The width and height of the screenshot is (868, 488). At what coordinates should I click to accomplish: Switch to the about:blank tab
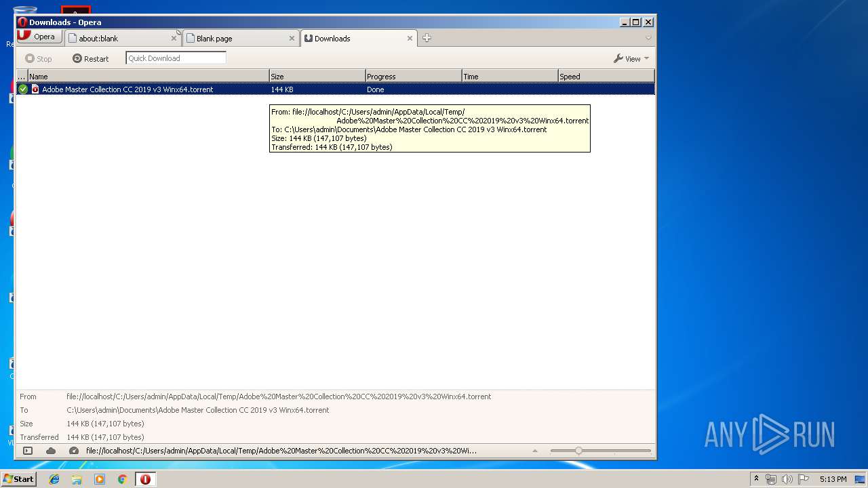pyautogui.click(x=122, y=38)
